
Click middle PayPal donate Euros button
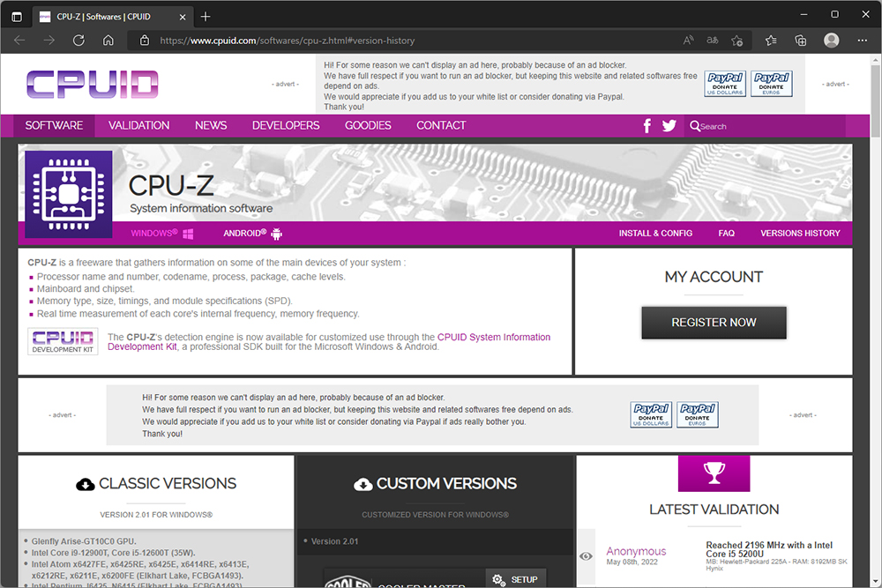coord(698,415)
